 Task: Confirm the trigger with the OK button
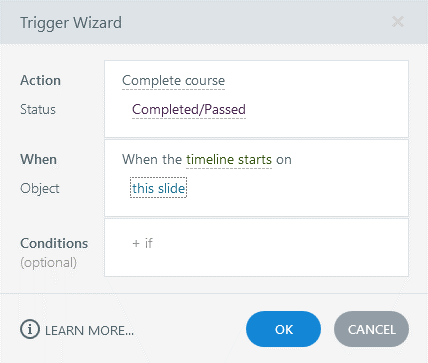(x=283, y=329)
